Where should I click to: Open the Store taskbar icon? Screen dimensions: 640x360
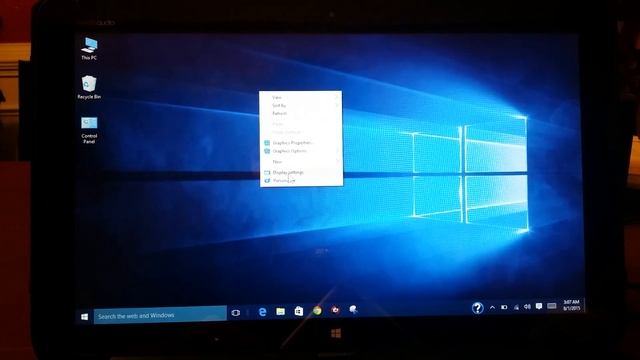click(x=299, y=311)
